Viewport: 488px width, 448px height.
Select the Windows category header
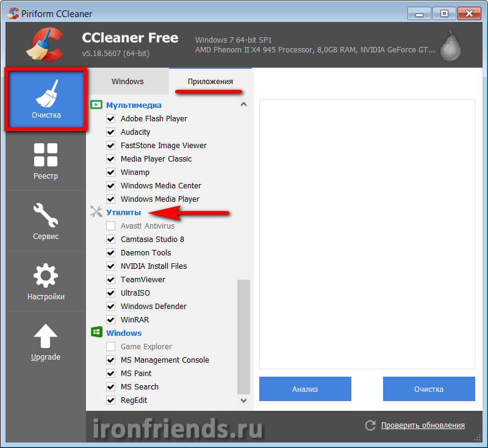(124, 333)
